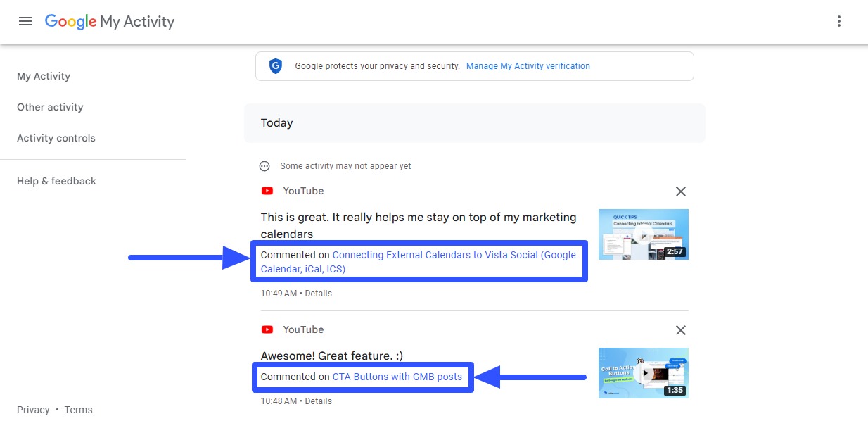Image resolution: width=868 pixels, height=421 pixels.
Task: Open Manage My Activity verification
Action: pyautogui.click(x=528, y=65)
